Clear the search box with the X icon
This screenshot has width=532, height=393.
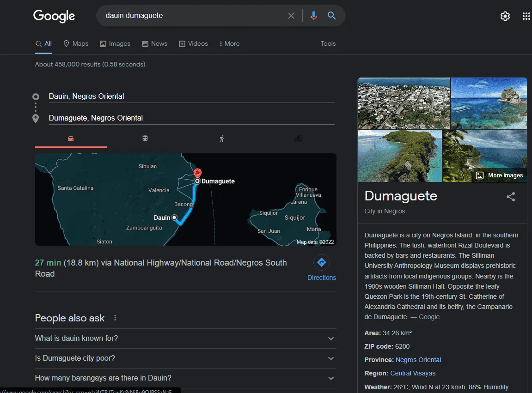(x=291, y=16)
